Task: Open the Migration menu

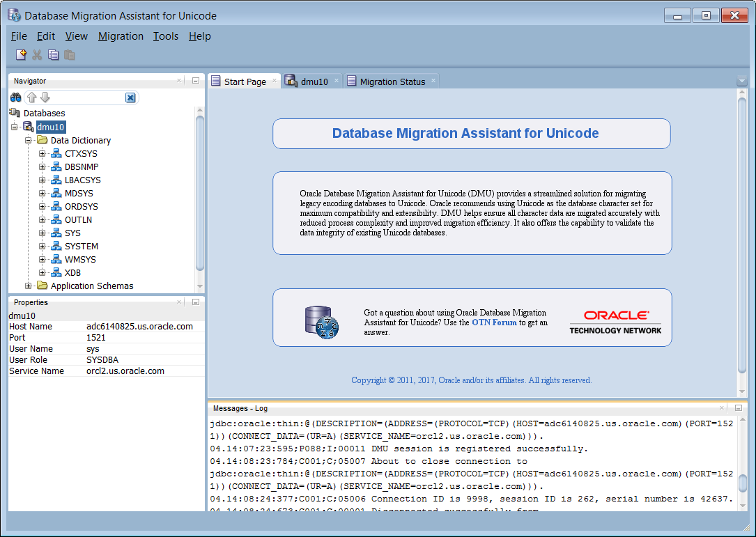Action: (121, 36)
